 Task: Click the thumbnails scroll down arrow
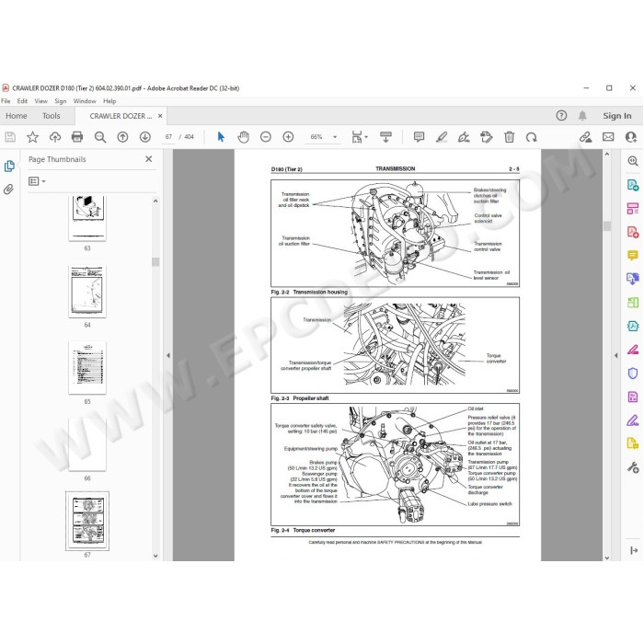pos(155,556)
